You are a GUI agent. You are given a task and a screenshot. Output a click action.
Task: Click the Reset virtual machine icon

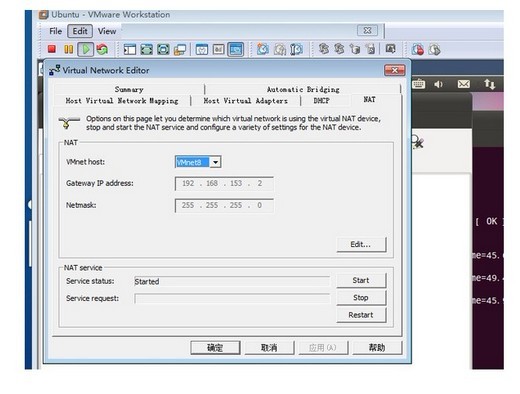coord(103,49)
